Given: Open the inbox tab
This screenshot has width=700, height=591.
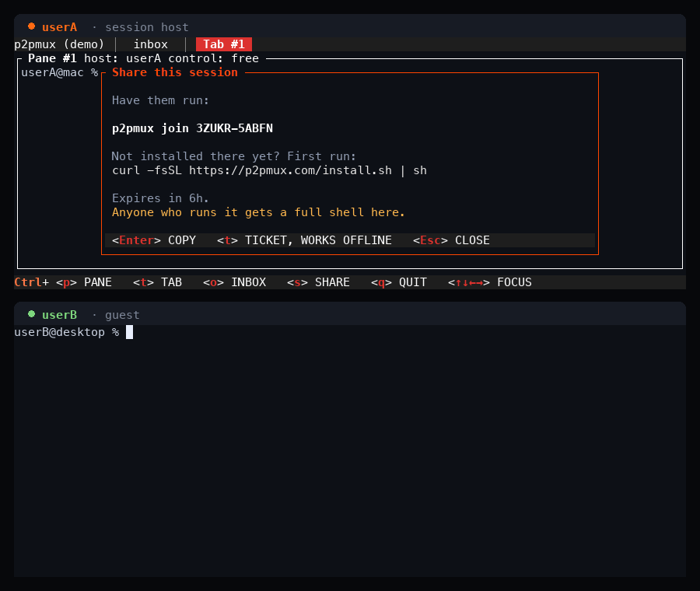Looking at the screenshot, I should pyautogui.click(x=150, y=44).
